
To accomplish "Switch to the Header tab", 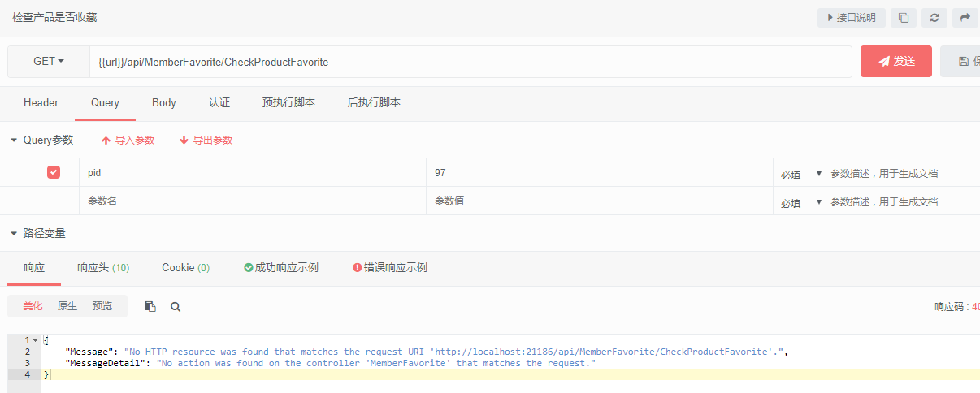I will point(41,103).
